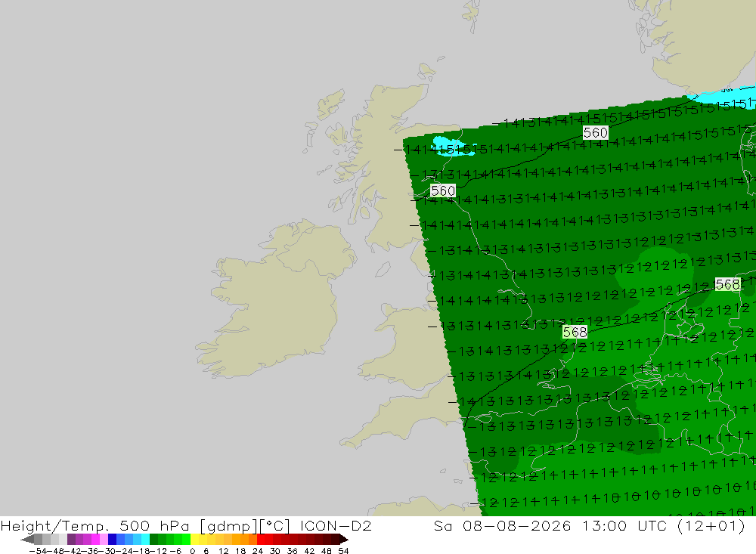The width and height of the screenshot is (756, 554).
Task: Click the date '08-08-2026' in the footer
Action: click(x=517, y=525)
